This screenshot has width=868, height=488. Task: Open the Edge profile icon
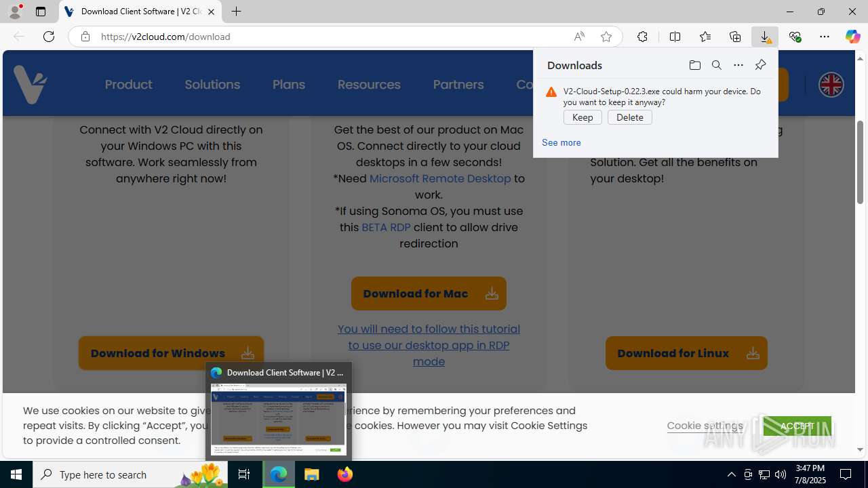coord(15,12)
